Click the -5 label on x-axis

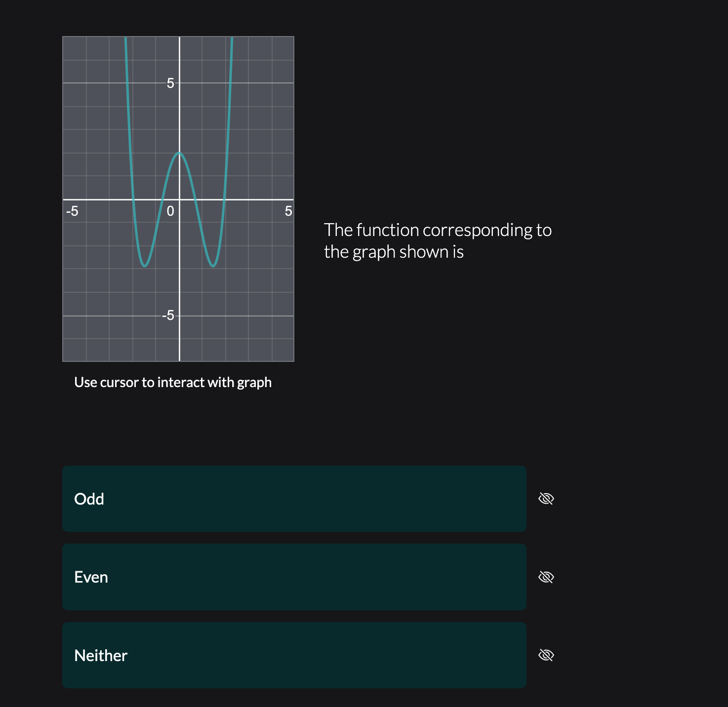[x=72, y=211]
